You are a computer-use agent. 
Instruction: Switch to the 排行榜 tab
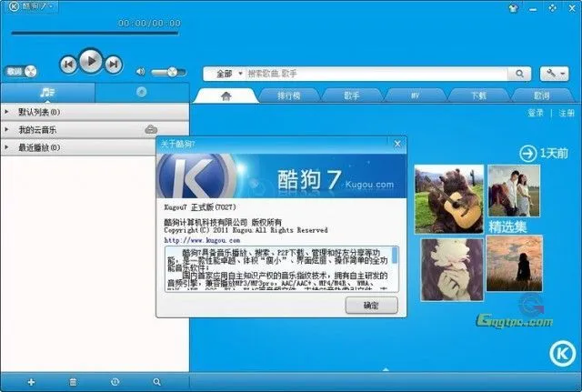pyautogui.click(x=289, y=95)
